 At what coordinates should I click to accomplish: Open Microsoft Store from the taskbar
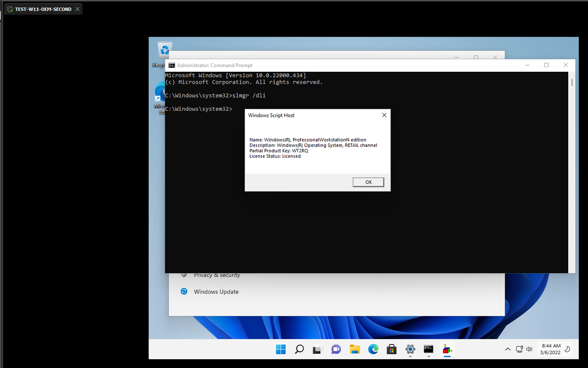point(391,350)
